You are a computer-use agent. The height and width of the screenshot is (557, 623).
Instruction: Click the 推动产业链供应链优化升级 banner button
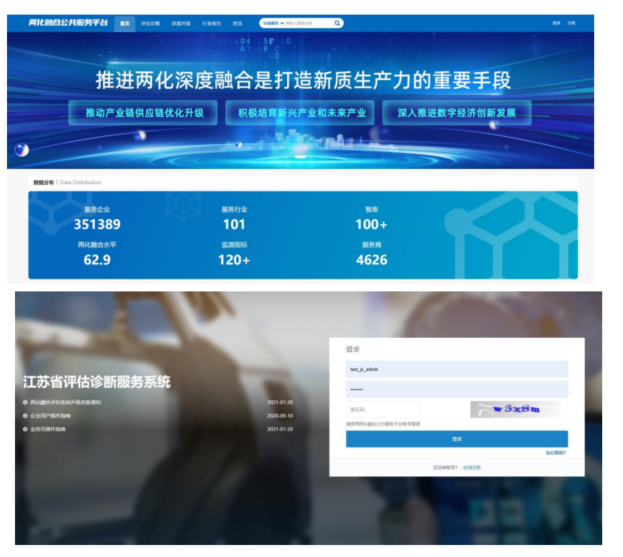tap(143, 112)
